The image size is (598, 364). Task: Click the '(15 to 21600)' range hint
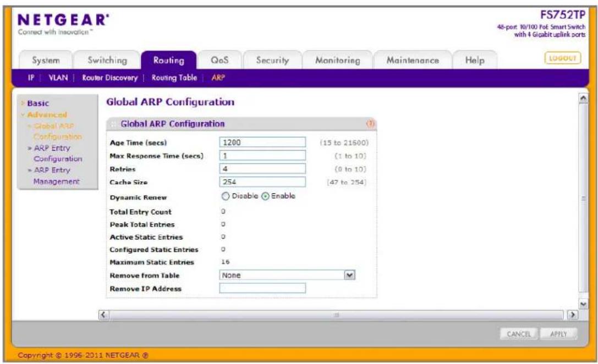pos(344,142)
